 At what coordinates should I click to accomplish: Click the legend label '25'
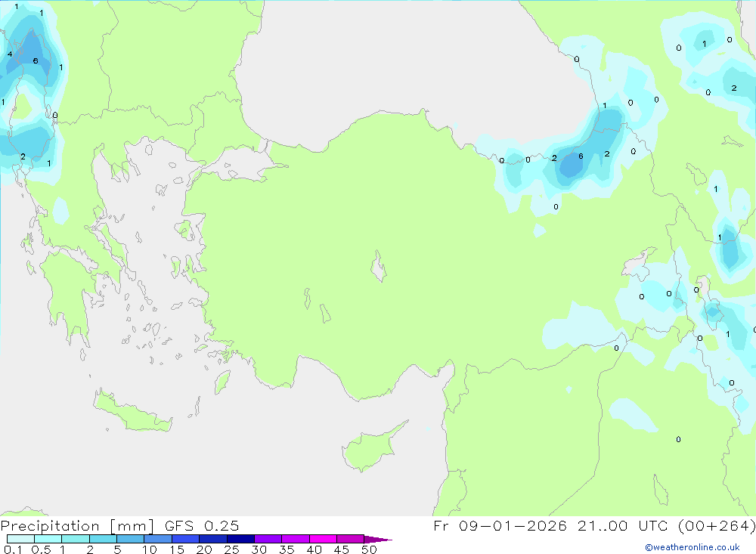click(x=231, y=549)
